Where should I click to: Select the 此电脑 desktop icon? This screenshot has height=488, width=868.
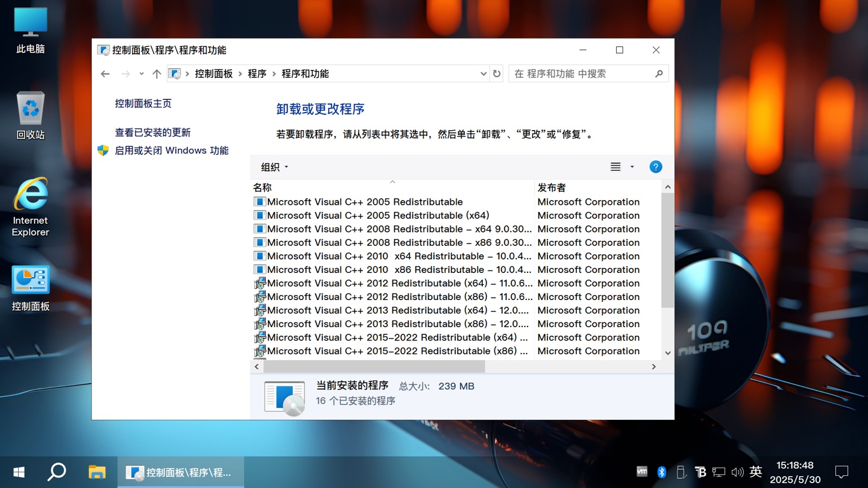point(30,30)
